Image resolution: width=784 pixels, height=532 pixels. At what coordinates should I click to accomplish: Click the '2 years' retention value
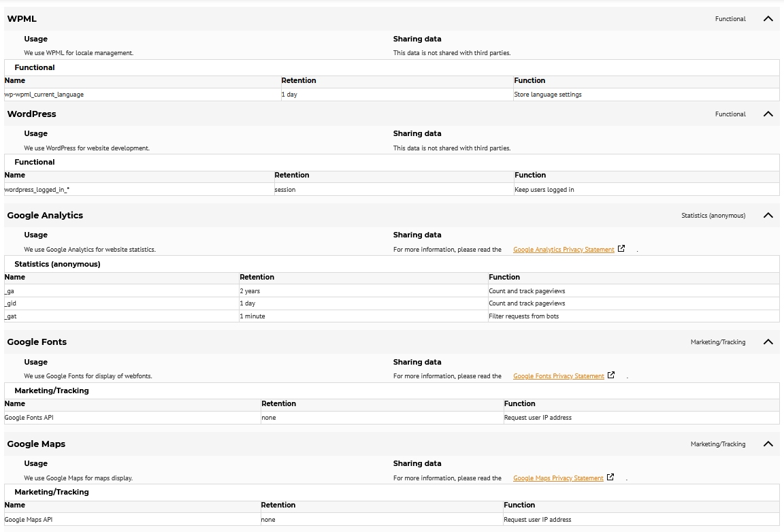(250, 291)
